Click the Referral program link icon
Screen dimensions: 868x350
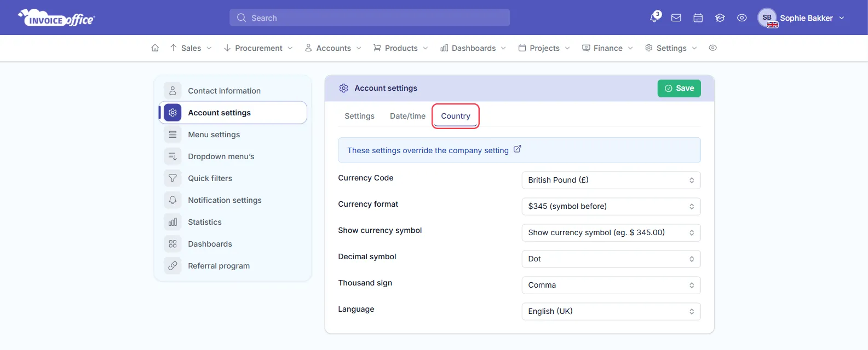173,266
